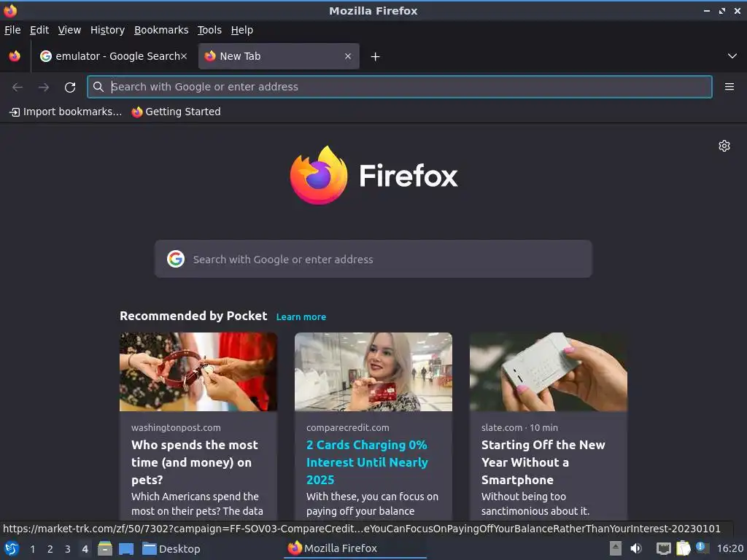The image size is (747, 560).
Task: Switch to emulator - Google Search tab
Action: pos(113,56)
